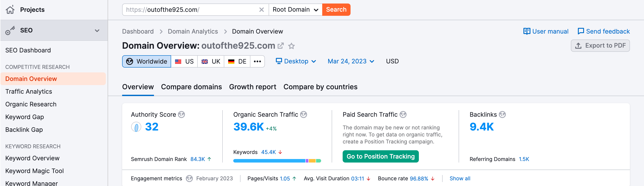Click the globe icon beside Backlinks
The height and width of the screenshot is (186, 644).
pyautogui.click(x=502, y=114)
